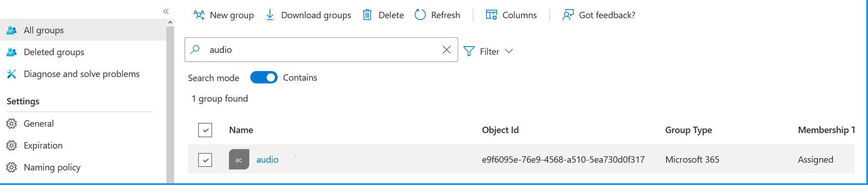Open Naming policy settings
This screenshot has width=868, height=185.
pyautogui.click(x=52, y=167)
